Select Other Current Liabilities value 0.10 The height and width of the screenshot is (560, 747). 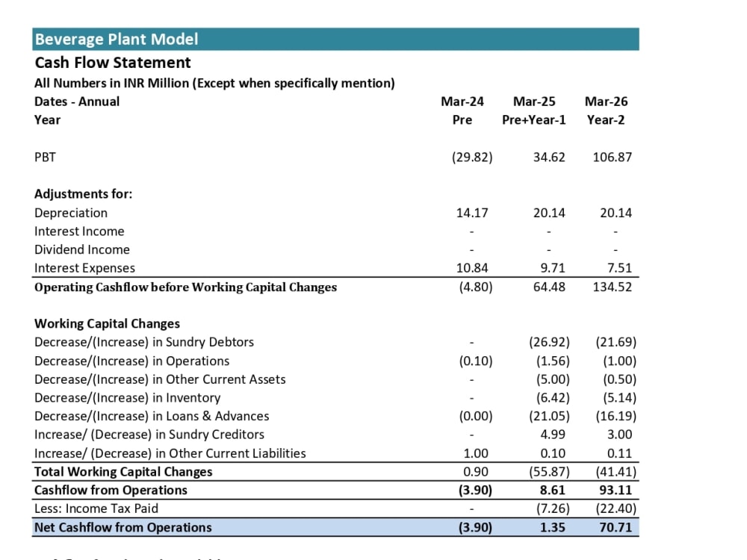[x=553, y=453]
